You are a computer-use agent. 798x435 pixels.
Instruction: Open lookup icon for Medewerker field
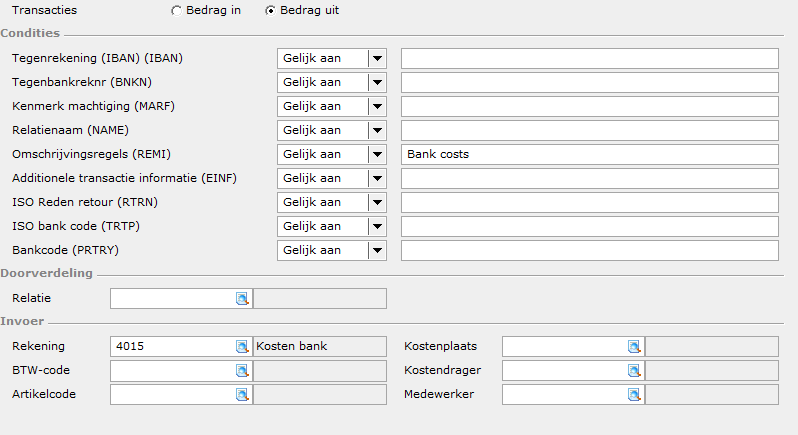tap(634, 394)
